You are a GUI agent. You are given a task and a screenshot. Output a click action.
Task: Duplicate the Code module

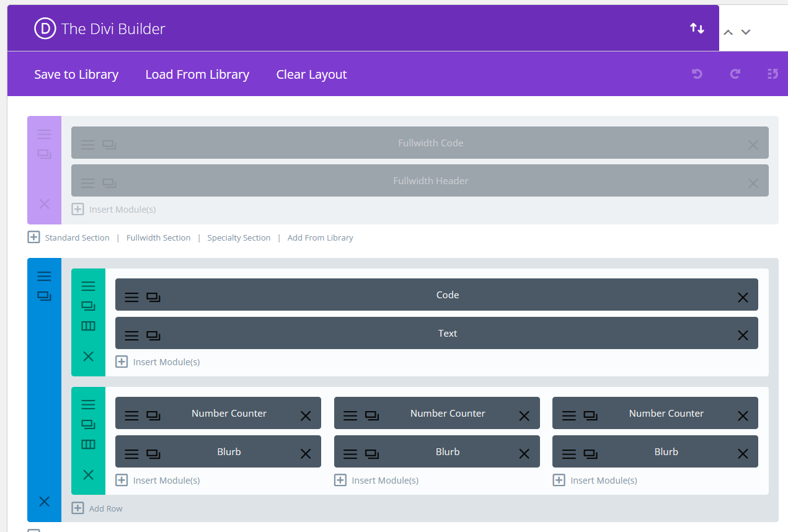[x=153, y=297]
